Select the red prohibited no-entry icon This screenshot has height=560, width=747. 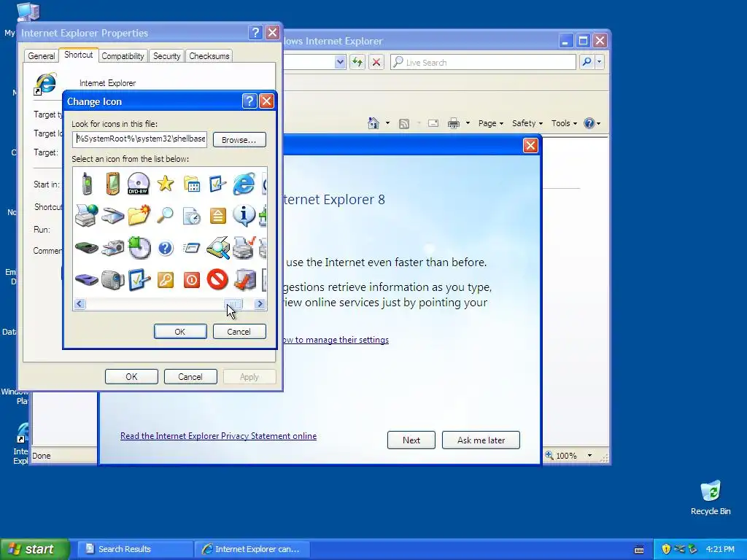(x=217, y=279)
